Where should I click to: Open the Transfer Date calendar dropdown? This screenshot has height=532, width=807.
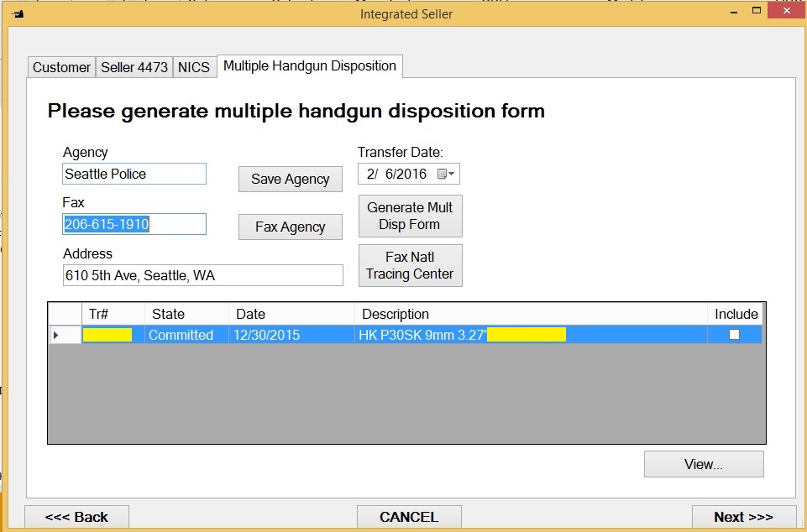coord(446,175)
